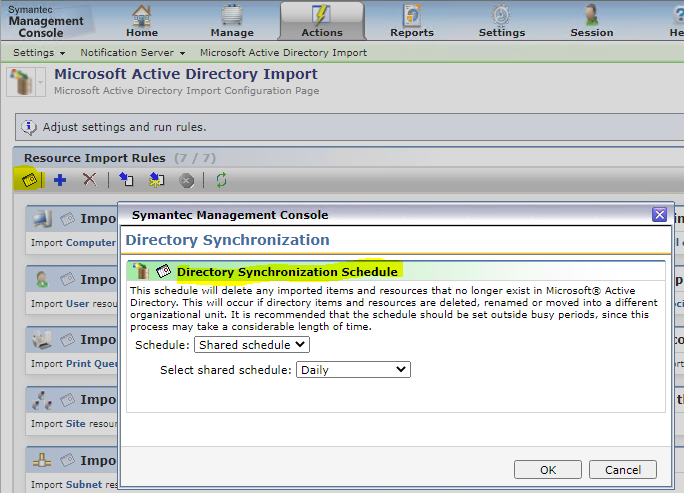Screen dimensions: 684x493
Task: Delete rule using the red X icon
Action: [x=89, y=179]
